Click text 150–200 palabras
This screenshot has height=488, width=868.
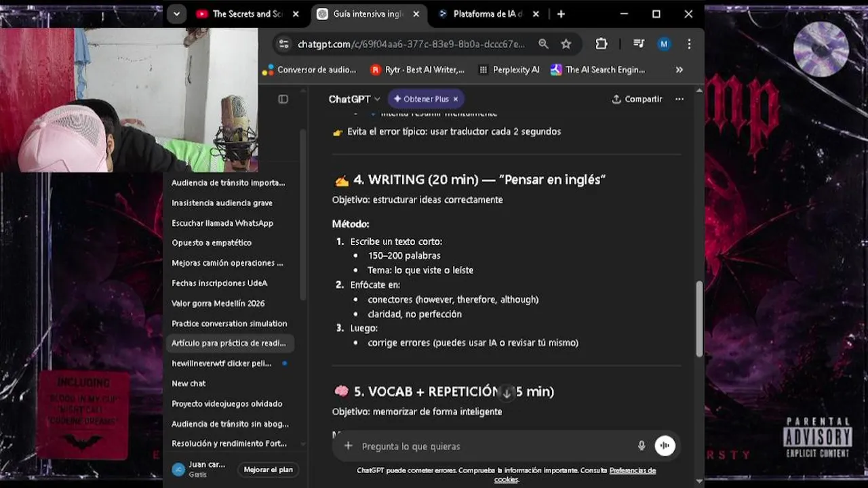404,256
